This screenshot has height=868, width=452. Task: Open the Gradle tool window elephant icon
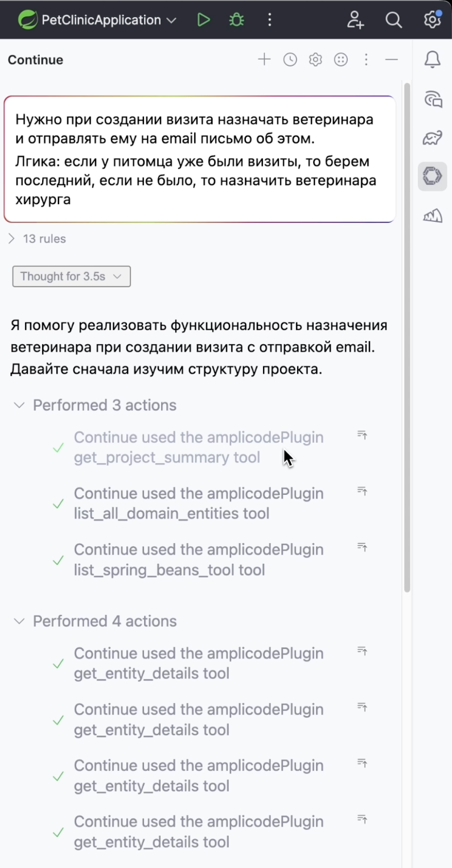point(433,137)
